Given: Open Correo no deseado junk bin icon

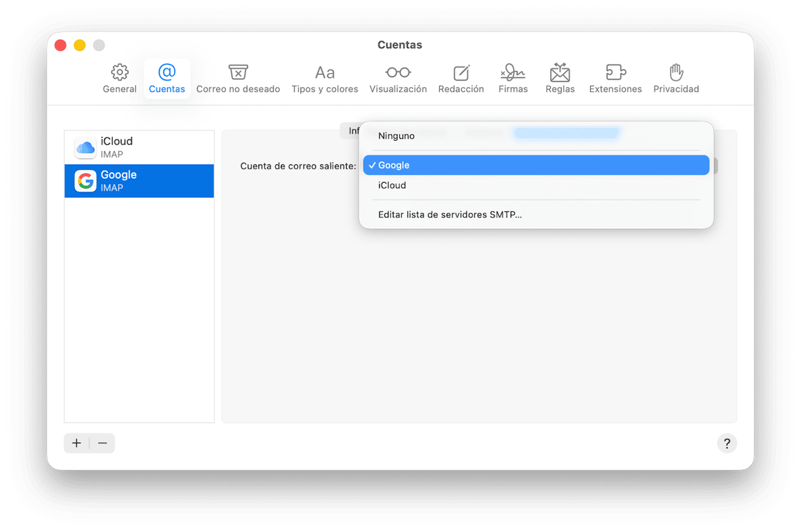Looking at the screenshot, I should click(x=238, y=72).
